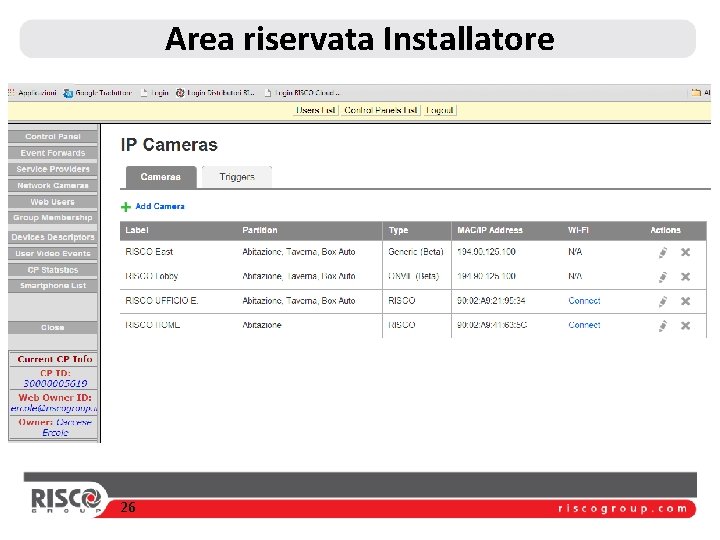This screenshot has width=720, height=540.
Task: Delete the RISCO UFFICIO E. camera
Action: point(685,301)
